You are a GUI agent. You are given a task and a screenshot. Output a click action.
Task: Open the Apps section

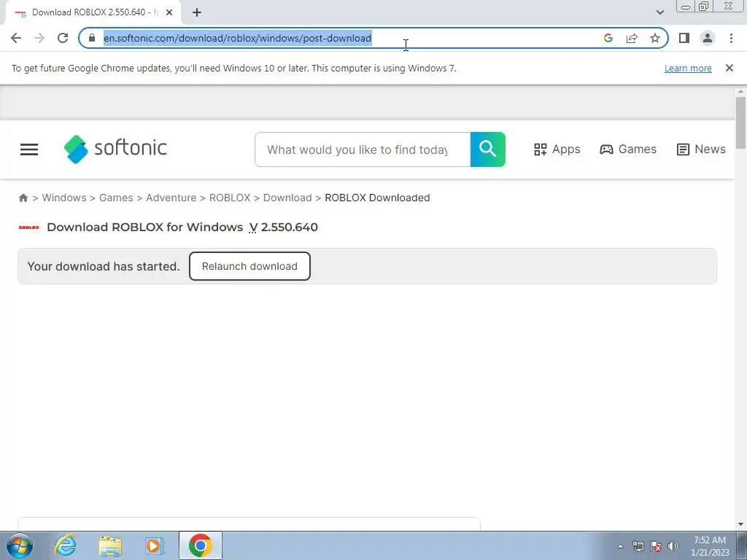(x=557, y=149)
